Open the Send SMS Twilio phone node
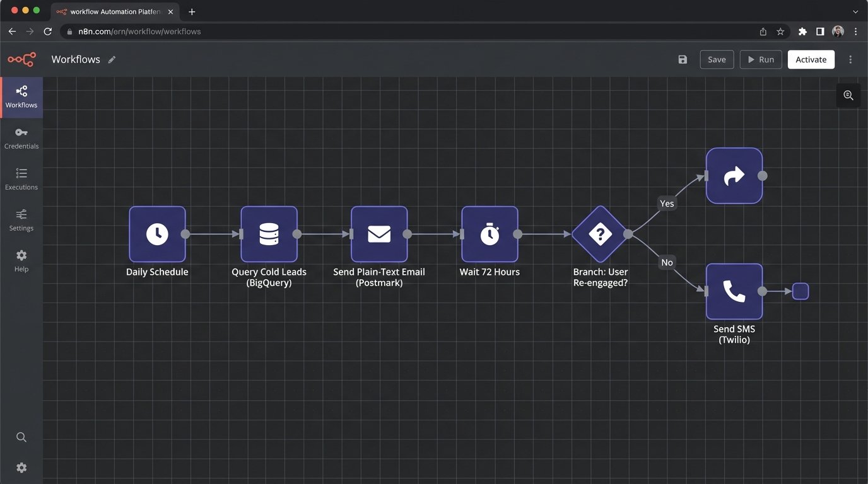 pos(734,291)
